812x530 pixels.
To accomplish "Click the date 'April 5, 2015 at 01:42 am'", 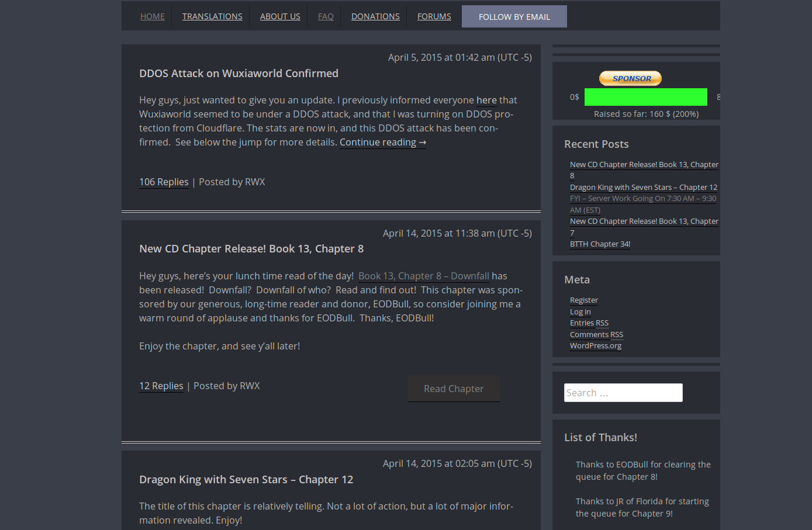I will click(460, 57).
